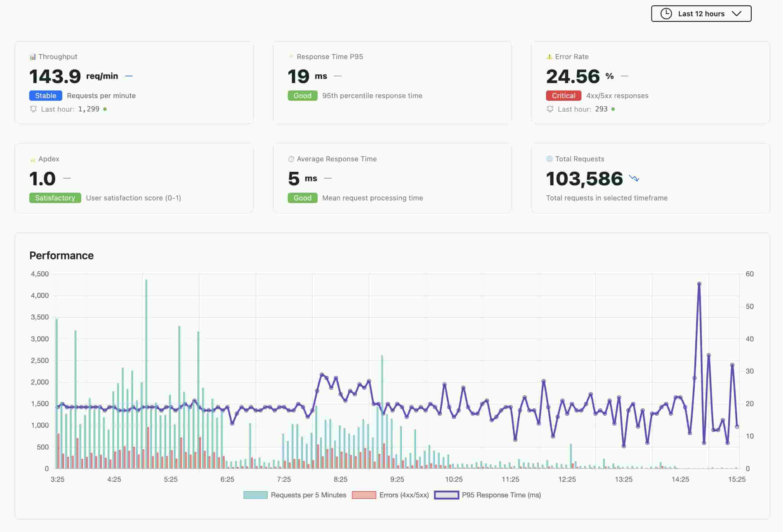Select the Average Response Time stopwatch icon
Viewport: 783px width, 532px height.
291,159
